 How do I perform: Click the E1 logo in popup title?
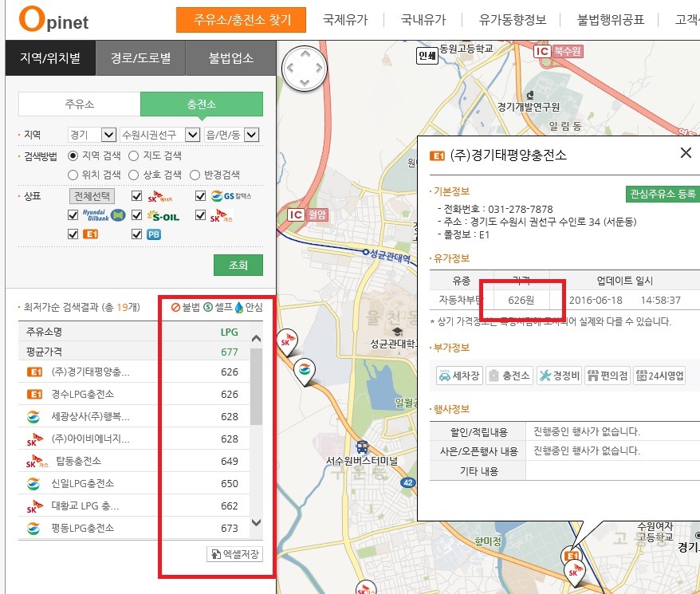tap(437, 155)
